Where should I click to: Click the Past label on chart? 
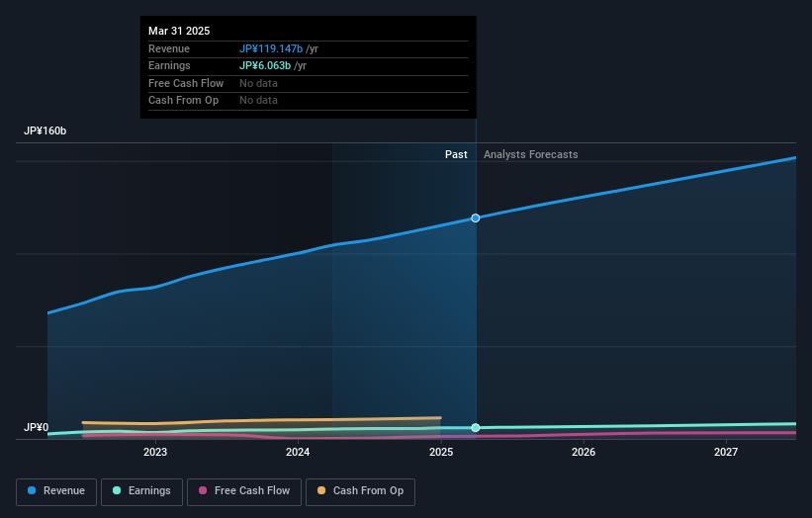456,155
